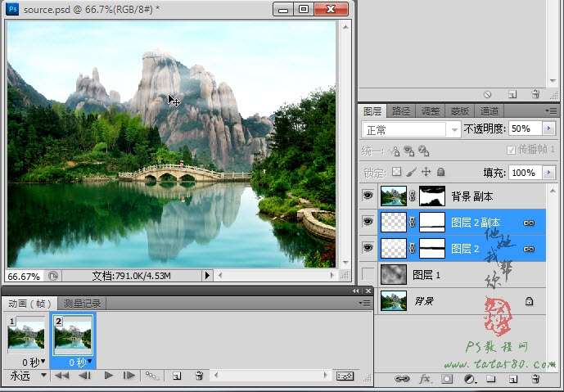Screen dimensions: 564x392
Task: Hide the 图层 2 layer
Action: click(368, 249)
